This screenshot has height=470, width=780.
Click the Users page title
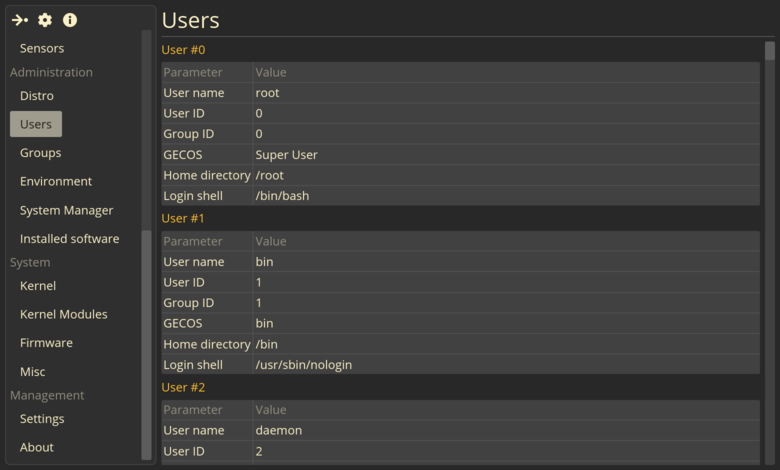pos(191,20)
